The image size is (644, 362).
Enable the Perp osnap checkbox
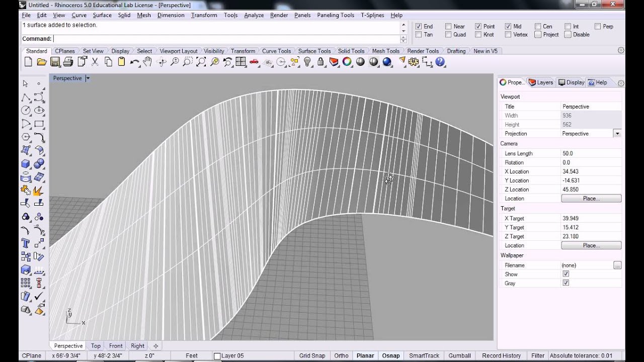(598, 26)
